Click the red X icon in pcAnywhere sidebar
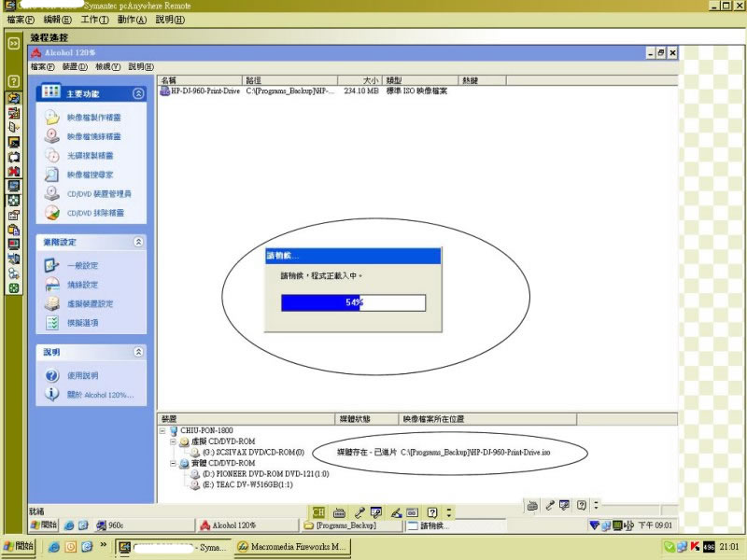This screenshot has width=747, height=560. pyautogui.click(x=14, y=172)
